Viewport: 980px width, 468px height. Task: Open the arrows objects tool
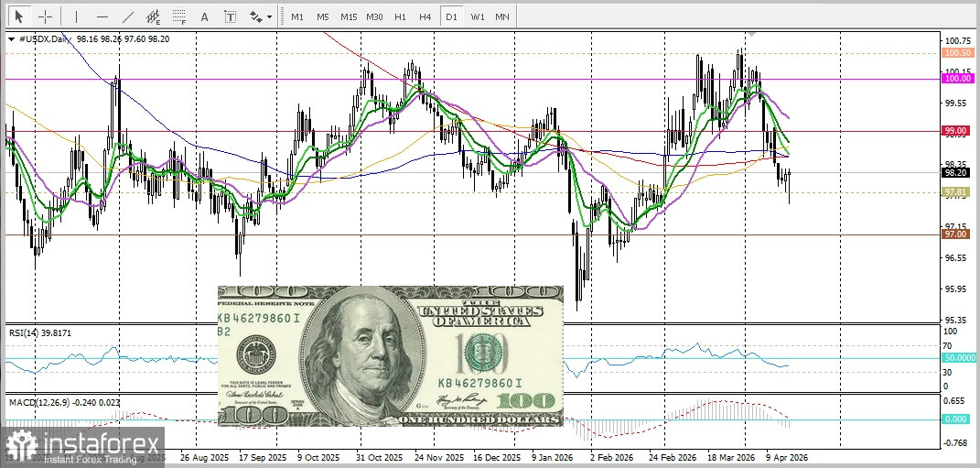tap(256, 16)
